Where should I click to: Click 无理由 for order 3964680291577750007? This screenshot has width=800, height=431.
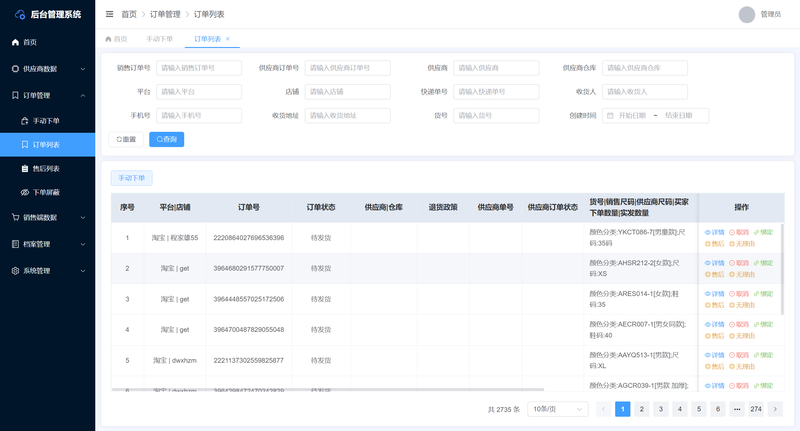(x=742, y=274)
